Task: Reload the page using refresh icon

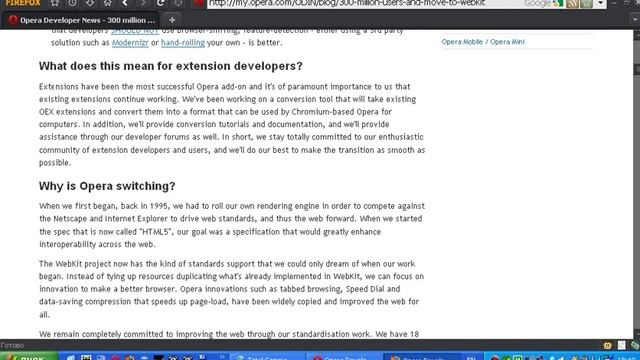Action: [160, 3]
